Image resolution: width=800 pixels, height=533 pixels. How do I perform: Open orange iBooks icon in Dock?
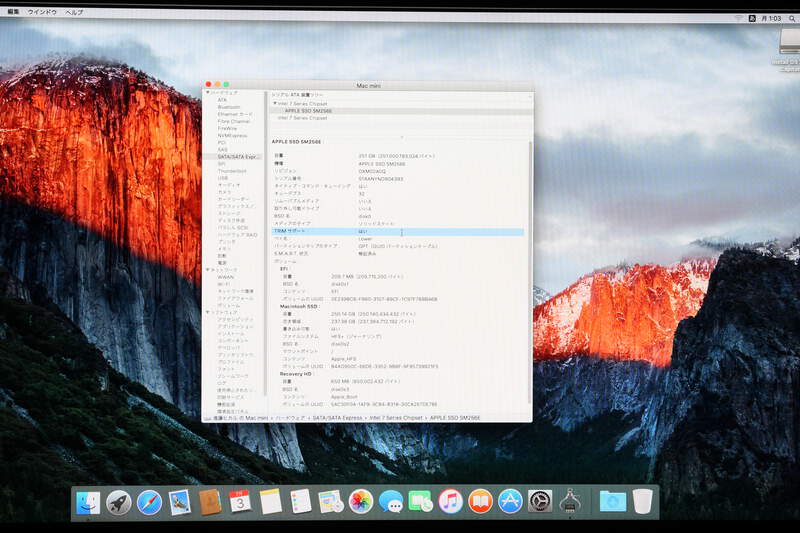click(x=480, y=502)
